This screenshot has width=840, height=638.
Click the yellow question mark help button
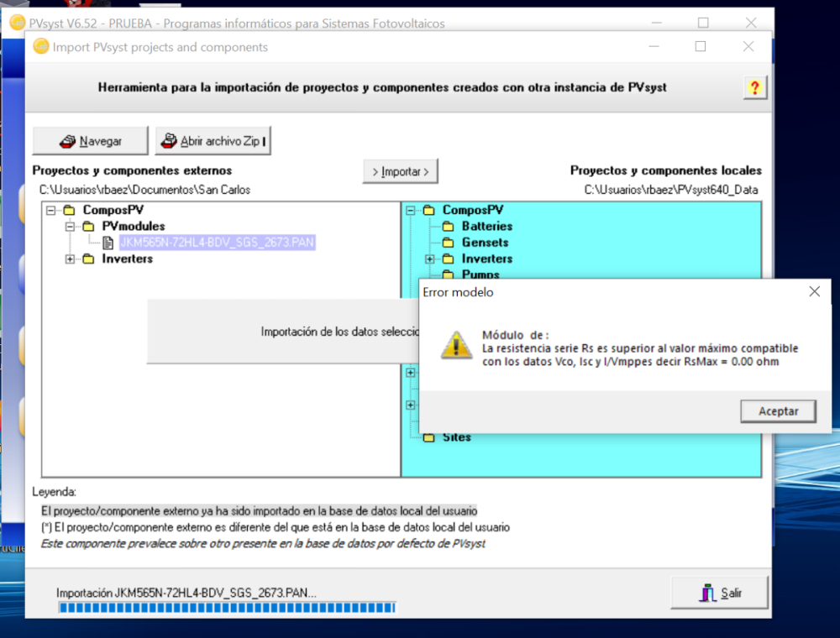tap(754, 87)
